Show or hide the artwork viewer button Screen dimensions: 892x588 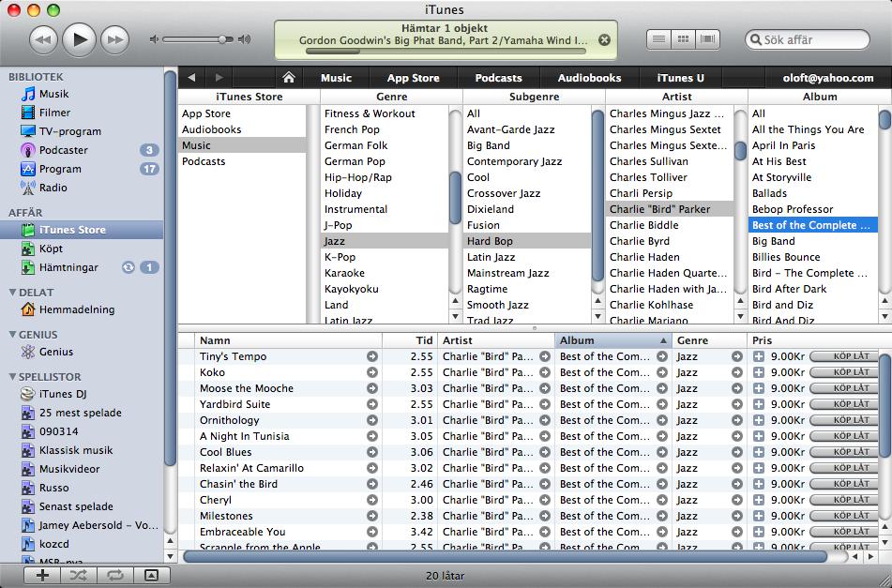tap(151, 576)
